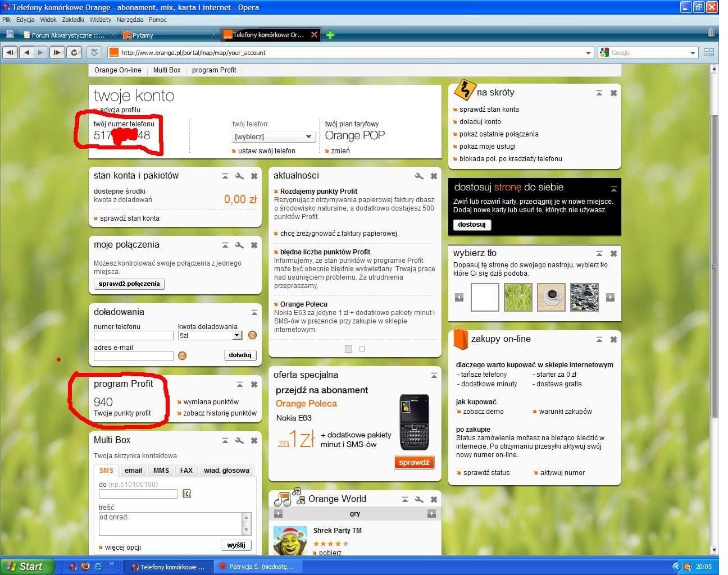Close the Orange World panel
The height and width of the screenshot is (575, 728).
pos(434,500)
